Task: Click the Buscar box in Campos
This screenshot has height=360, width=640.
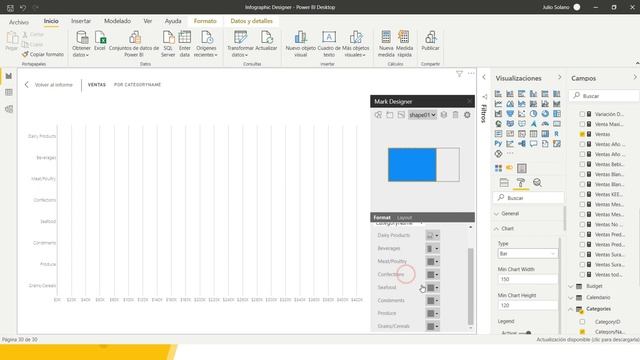Action: click(x=605, y=96)
